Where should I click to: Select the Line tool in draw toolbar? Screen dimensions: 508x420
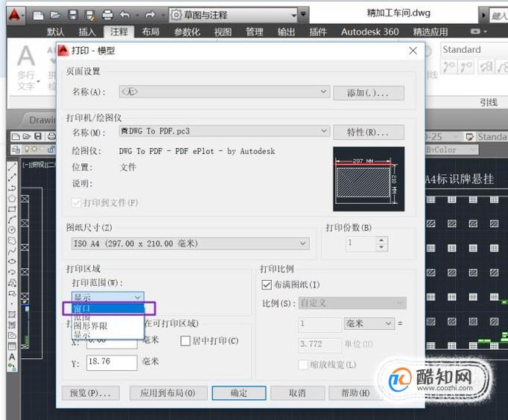(12, 167)
